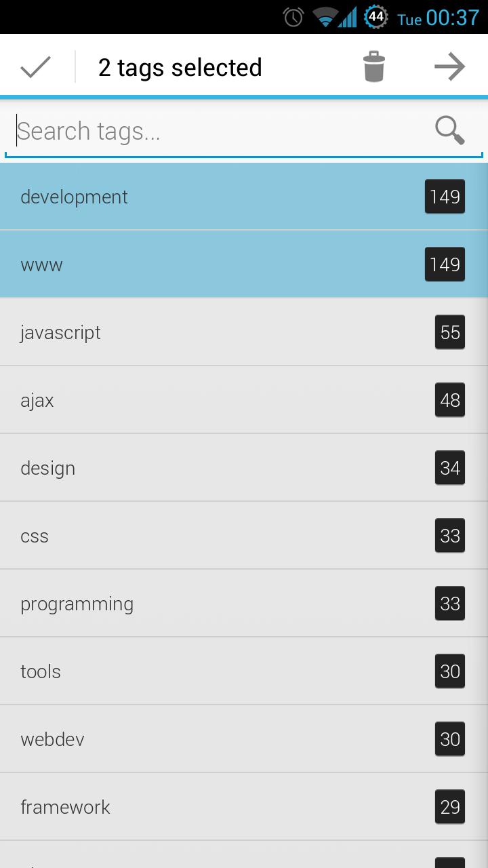Select the ajax tag

click(x=203, y=400)
